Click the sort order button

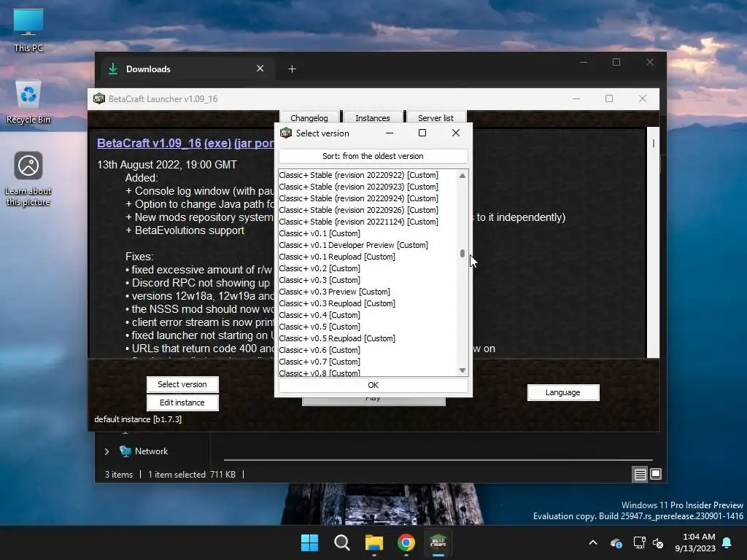point(373,156)
